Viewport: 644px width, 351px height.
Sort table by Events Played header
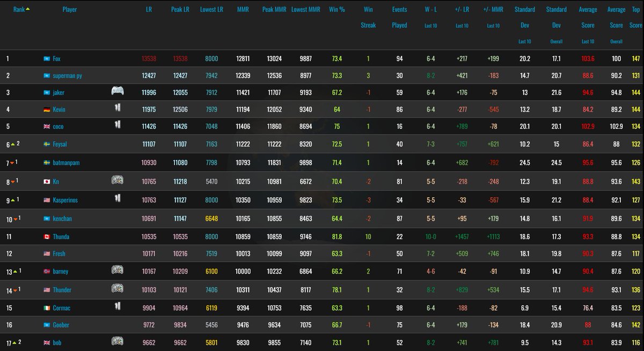[x=399, y=17]
